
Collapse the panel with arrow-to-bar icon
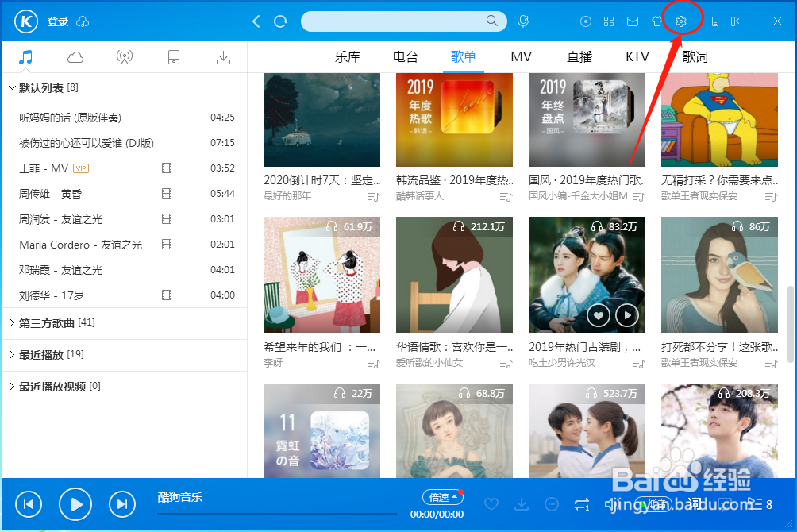736,21
